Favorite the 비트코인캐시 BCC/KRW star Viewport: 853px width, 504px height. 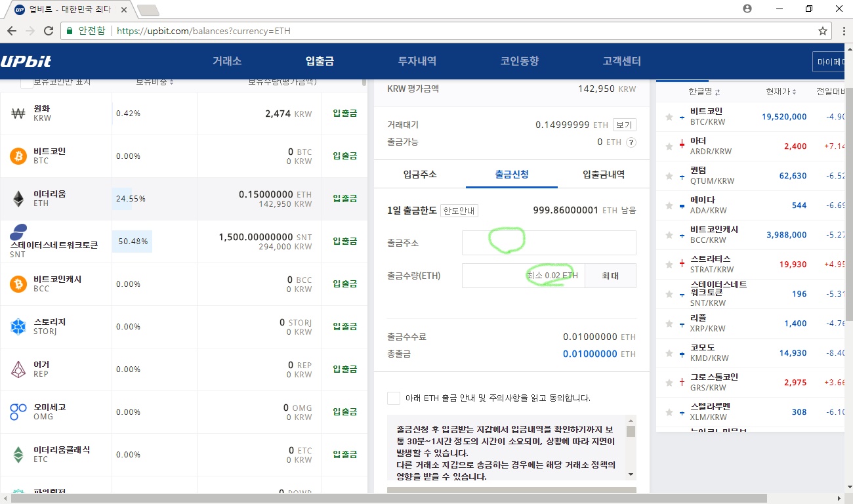point(669,235)
